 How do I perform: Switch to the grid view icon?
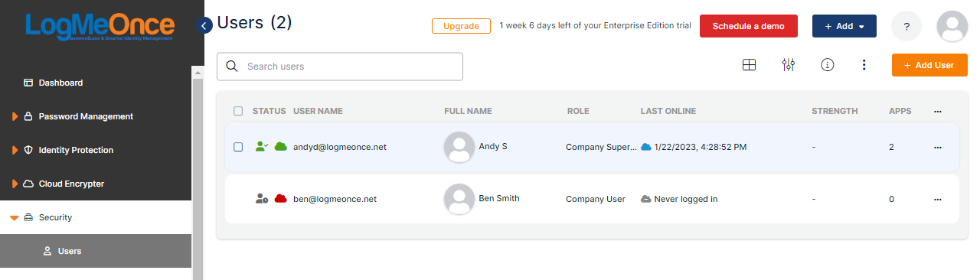pyautogui.click(x=750, y=65)
